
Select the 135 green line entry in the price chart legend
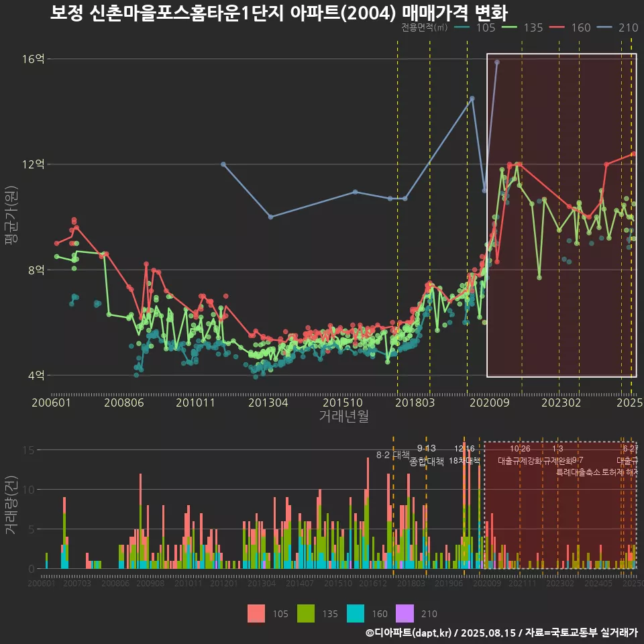523,28
